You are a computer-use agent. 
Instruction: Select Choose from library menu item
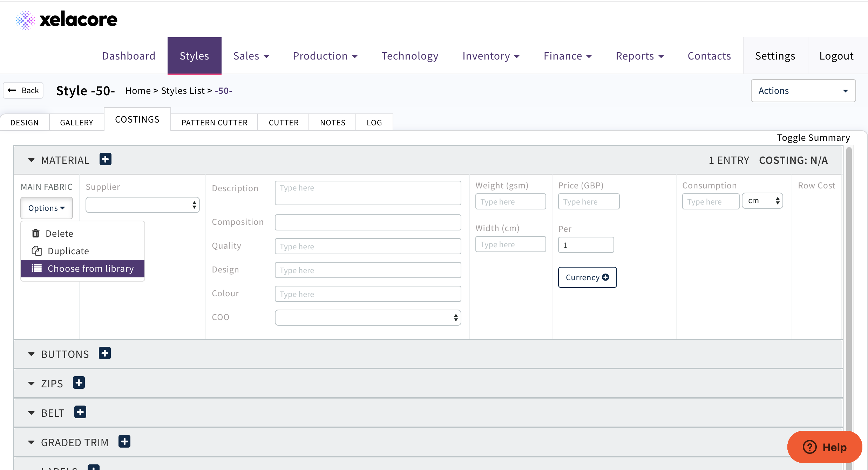click(83, 269)
